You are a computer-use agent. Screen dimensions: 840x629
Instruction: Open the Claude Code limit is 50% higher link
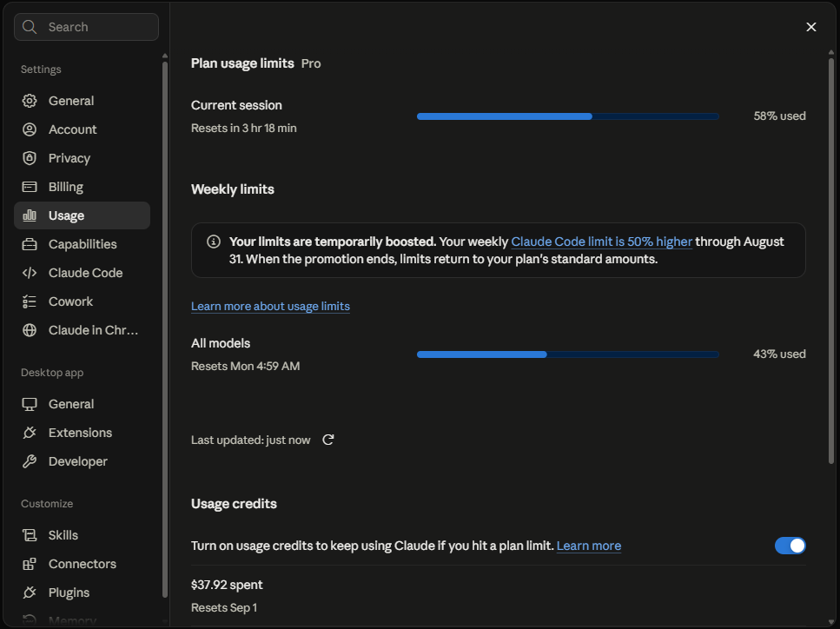(602, 242)
